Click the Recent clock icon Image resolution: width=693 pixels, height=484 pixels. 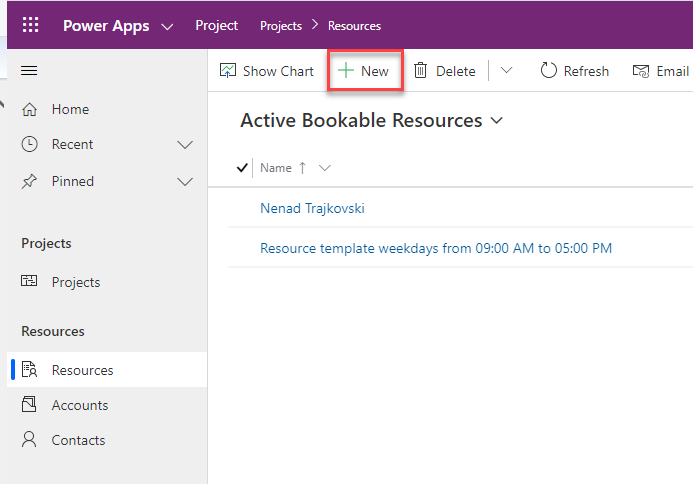click(30, 144)
